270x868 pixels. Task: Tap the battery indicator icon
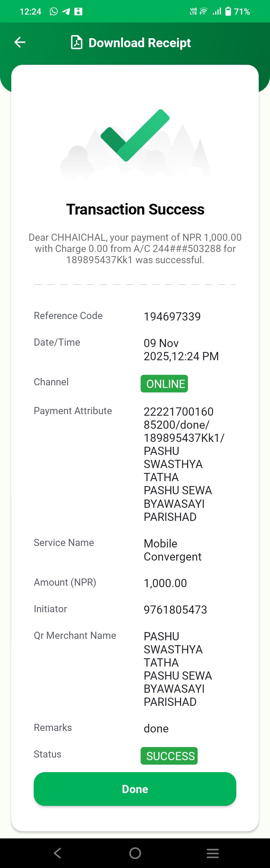[228, 12]
